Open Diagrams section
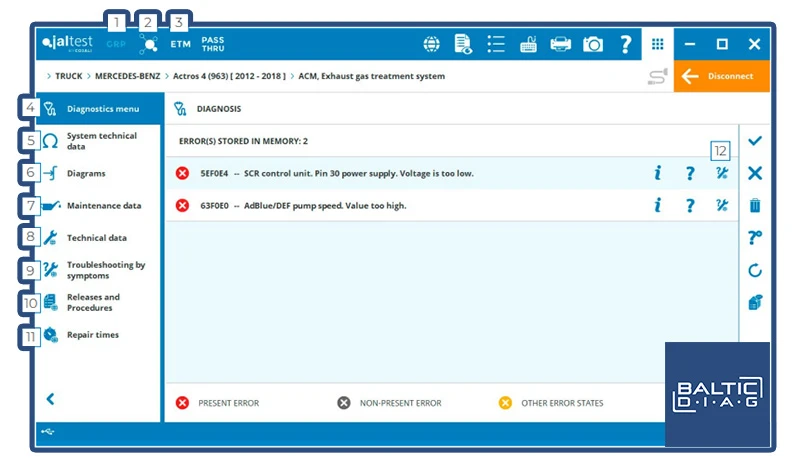 point(99,173)
